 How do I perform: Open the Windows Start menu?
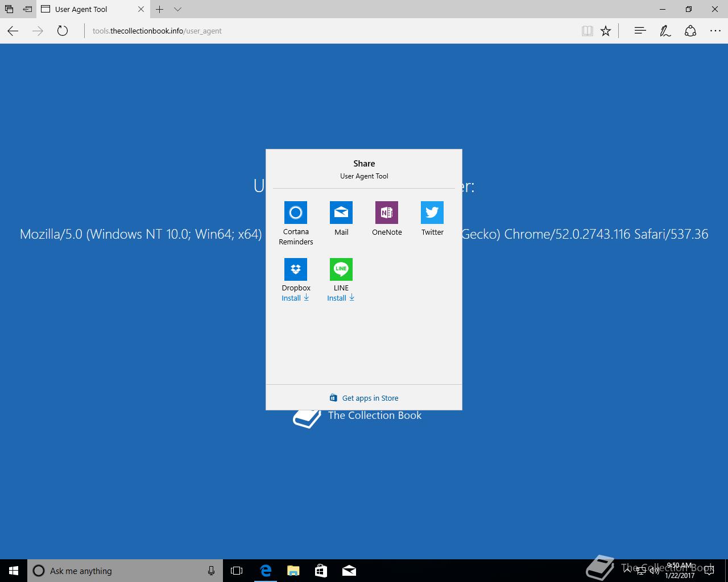click(14, 571)
